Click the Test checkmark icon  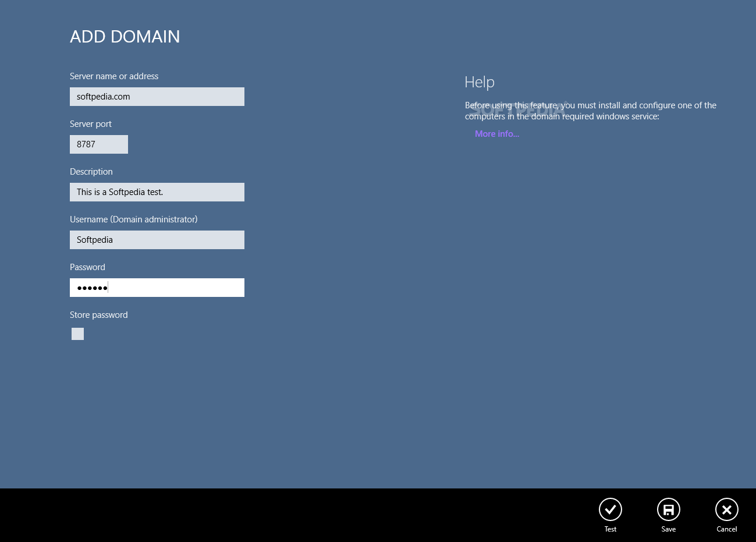[610, 509]
